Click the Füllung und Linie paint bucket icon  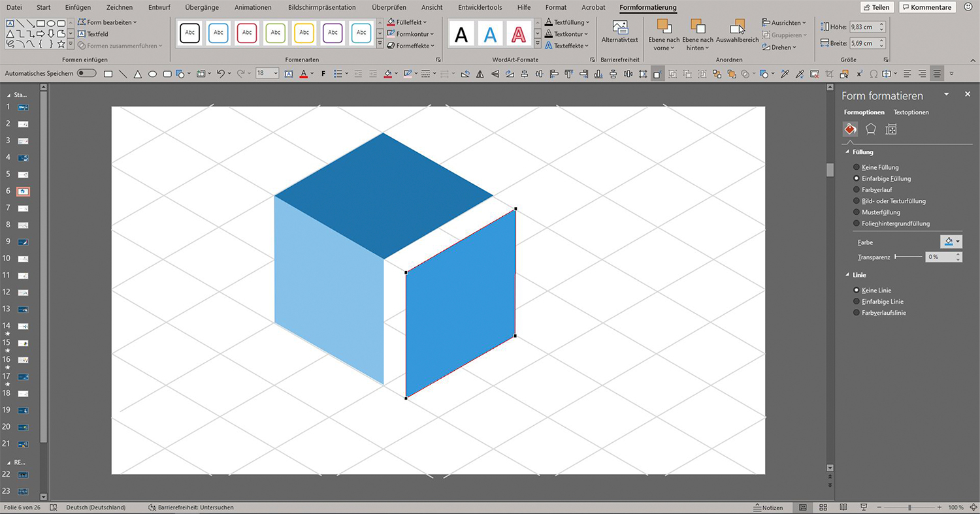(x=850, y=129)
